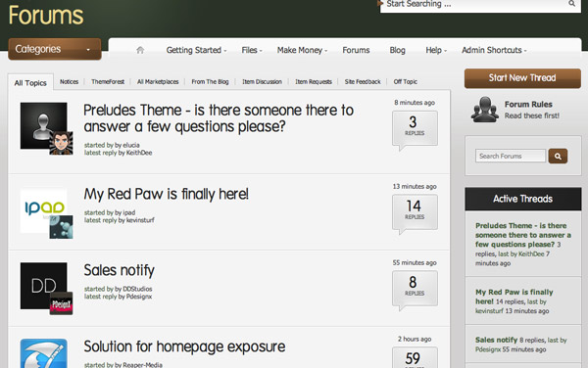The height and width of the screenshot is (368, 588).
Task: Switch to the ThemeForest tab
Action: click(108, 81)
